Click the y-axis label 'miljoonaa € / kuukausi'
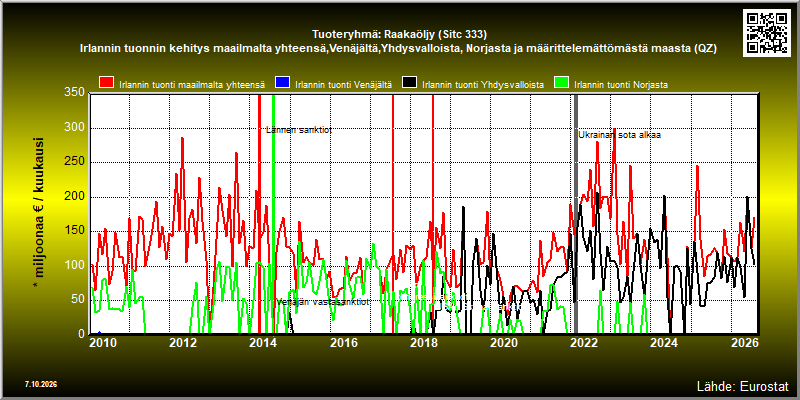The height and width of the screenshot is (400, 800). (39, 214)
